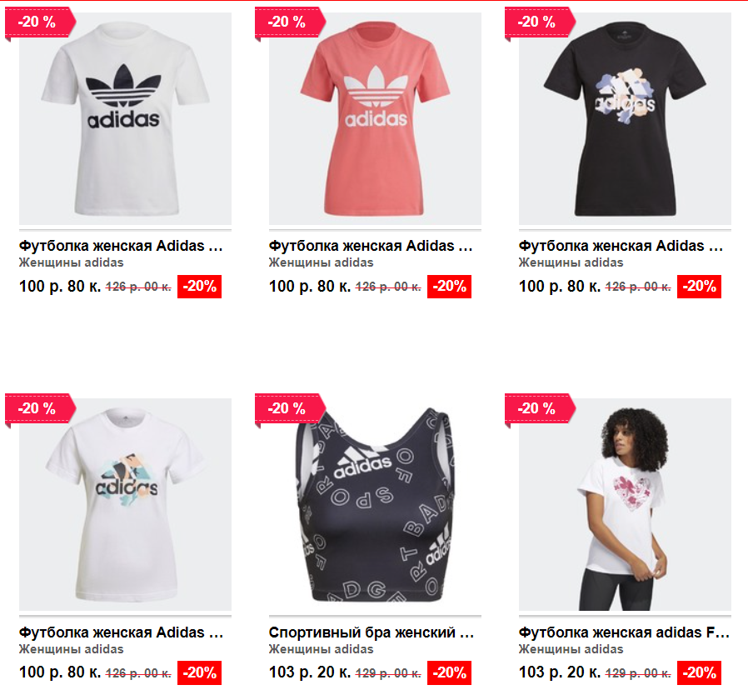Click the -20 % ribbon on sports bra
Viewport: 748px width, 700px height.
(290, 408)
